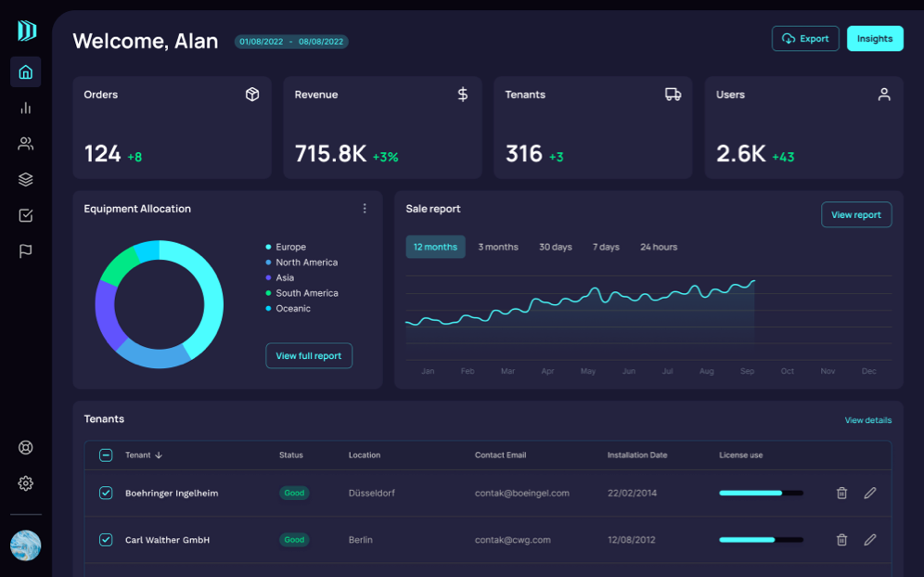Open the date range picker in header
This screenshot has width=924, height=577.
[291, 42]
